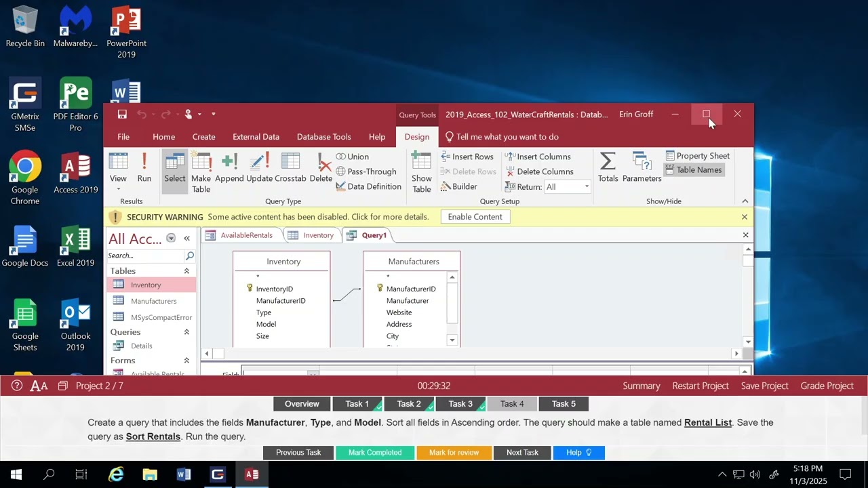Viewport: 868px width, 488px height.
Task: Switch to the Inventory document tab
Action: point(312,235)
